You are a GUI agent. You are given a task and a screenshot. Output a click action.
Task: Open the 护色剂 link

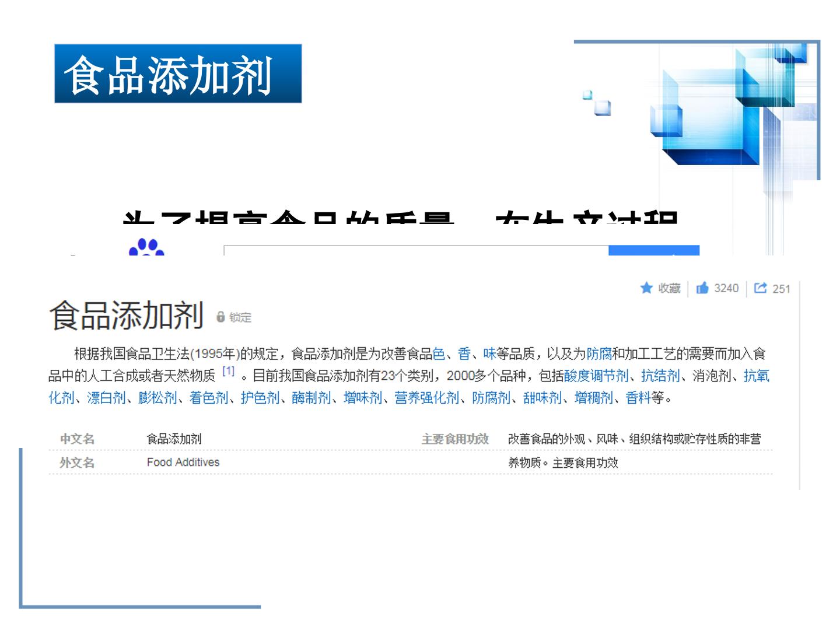click(260, 398)
